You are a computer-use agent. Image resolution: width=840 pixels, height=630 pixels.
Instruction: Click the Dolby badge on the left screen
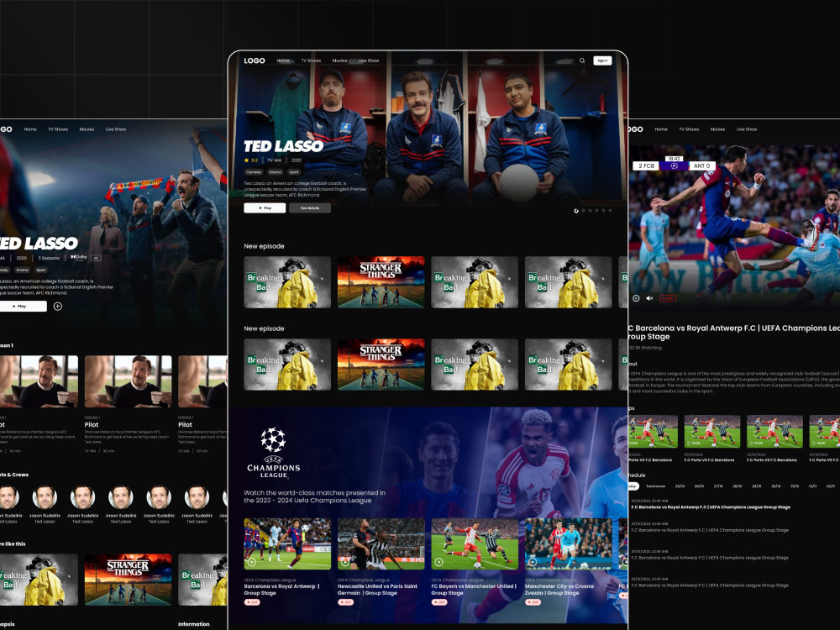coord(79,258)
